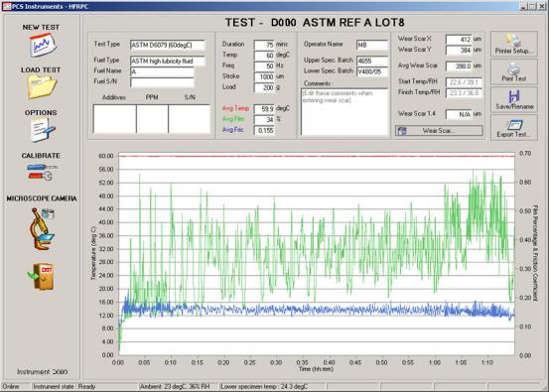Open Printer Setup

(513, 44)
